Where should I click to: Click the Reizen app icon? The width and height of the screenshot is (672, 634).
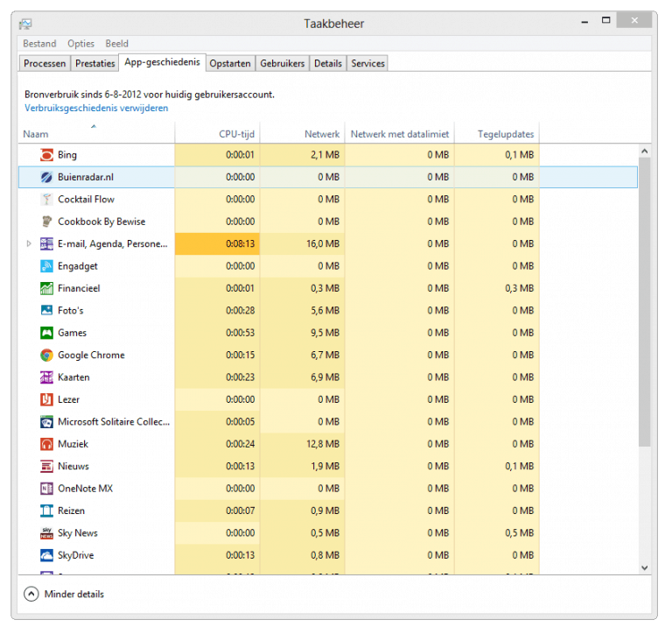(46, 511)
